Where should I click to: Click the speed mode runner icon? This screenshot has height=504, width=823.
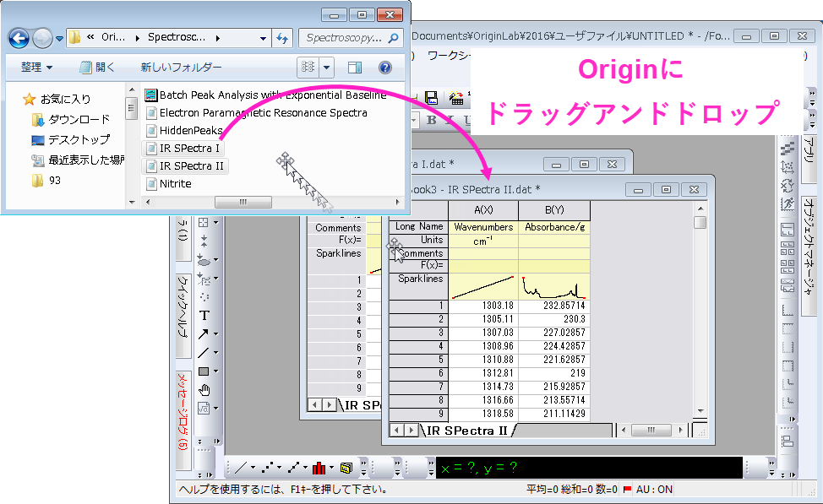(788, 203)
